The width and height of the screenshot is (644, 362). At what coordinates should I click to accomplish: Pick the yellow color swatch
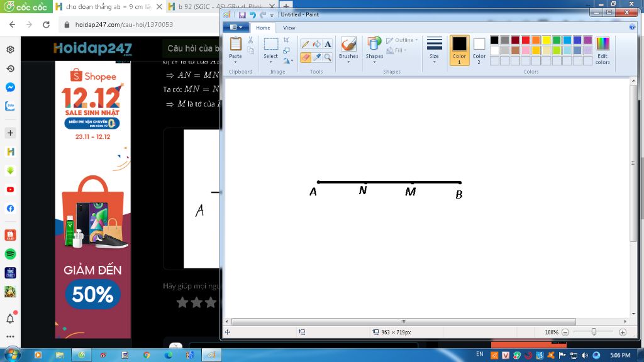547,40
